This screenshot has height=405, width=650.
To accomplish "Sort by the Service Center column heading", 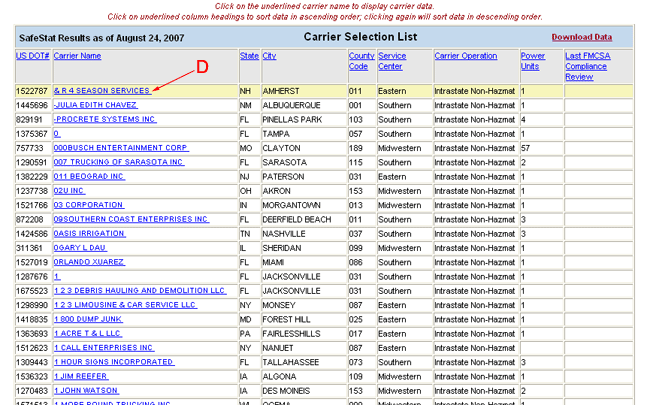I will point(392,61).
